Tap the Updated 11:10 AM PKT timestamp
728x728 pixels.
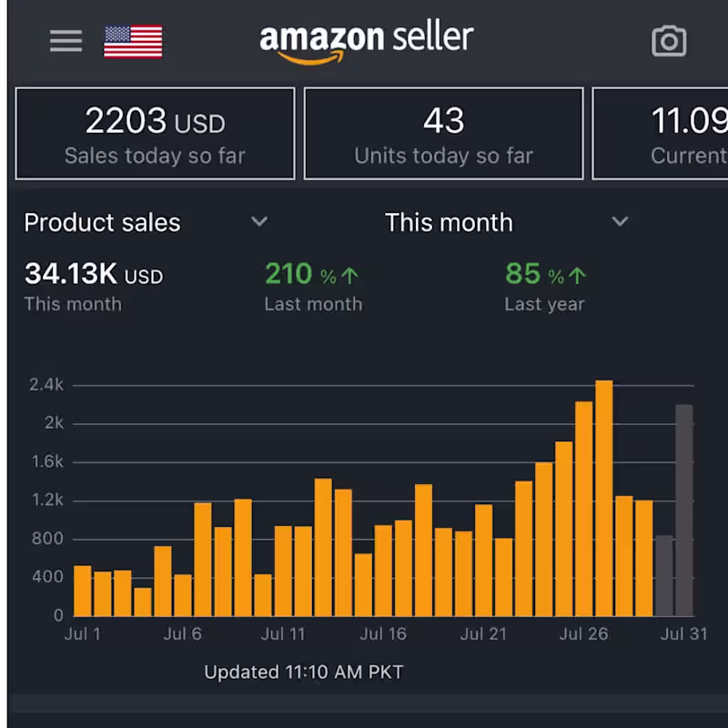pyautogui.click(x=303, y=672)
